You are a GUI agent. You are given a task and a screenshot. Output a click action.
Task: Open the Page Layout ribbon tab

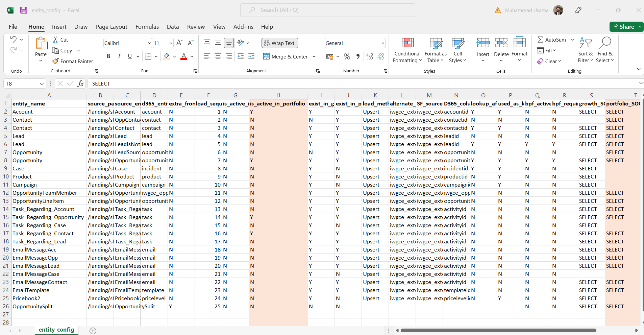click(x=112, y=27)
